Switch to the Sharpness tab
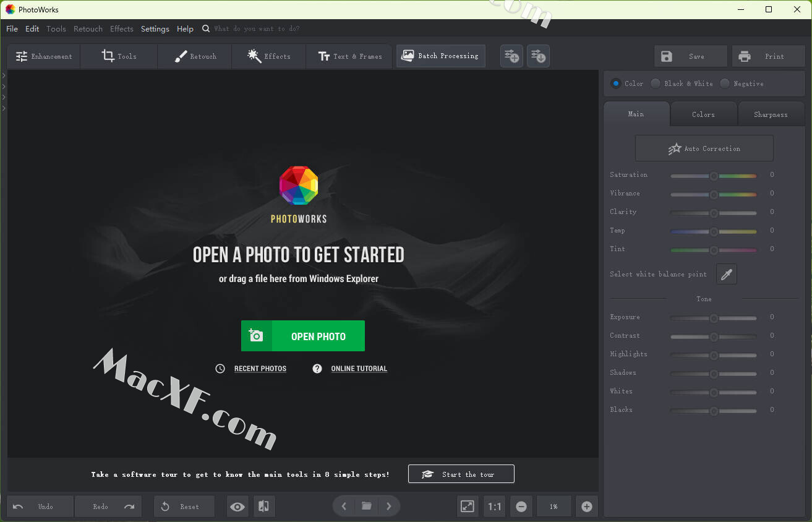The width and height of the screenshot is (812, 522). [771, 114]
